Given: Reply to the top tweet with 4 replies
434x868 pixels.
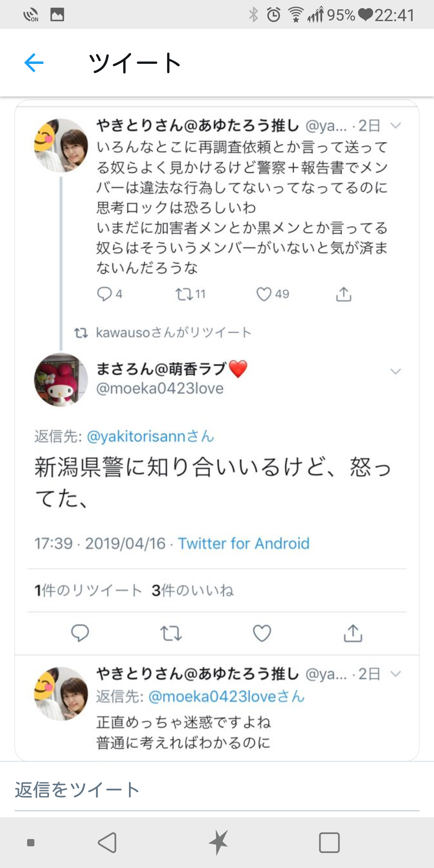Looking at the screenshot, I should [x=104, y=294].
